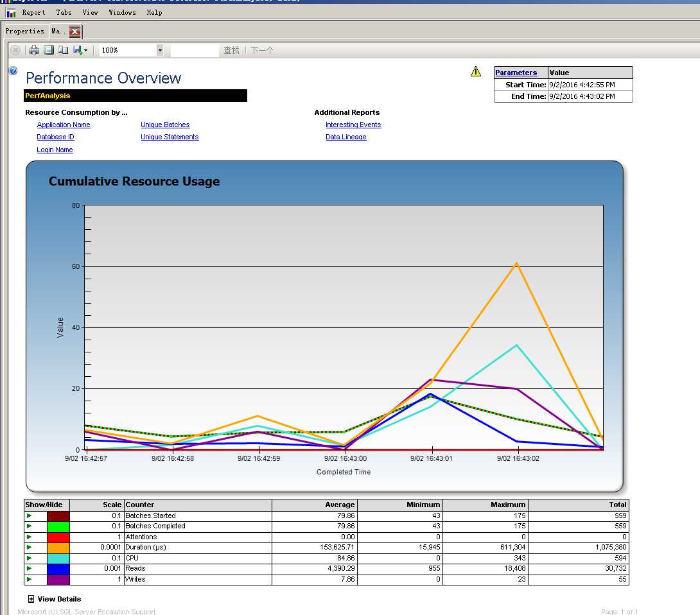Expand the View Details section
700x615 pixels.
(x=31, y=599)
